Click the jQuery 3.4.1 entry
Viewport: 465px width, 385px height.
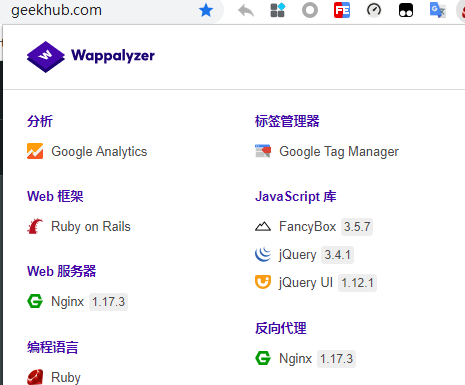coord(304,255)
